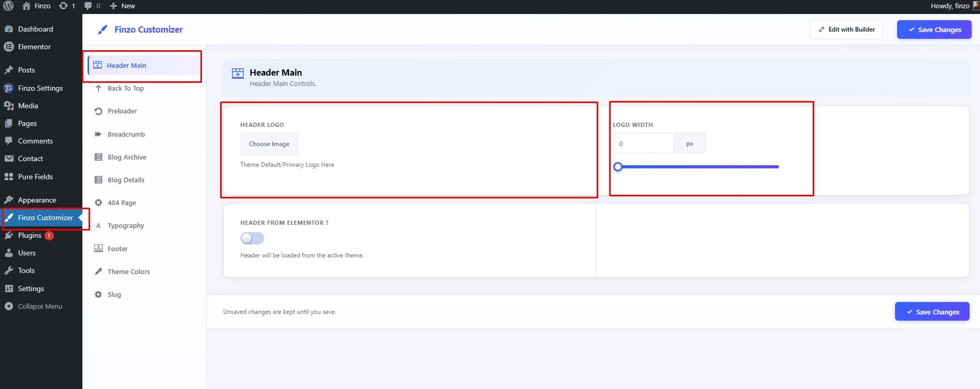Click the updates icon showing 1
The height and width of the screenshot is (389, 980).
[x=67, y=6]
